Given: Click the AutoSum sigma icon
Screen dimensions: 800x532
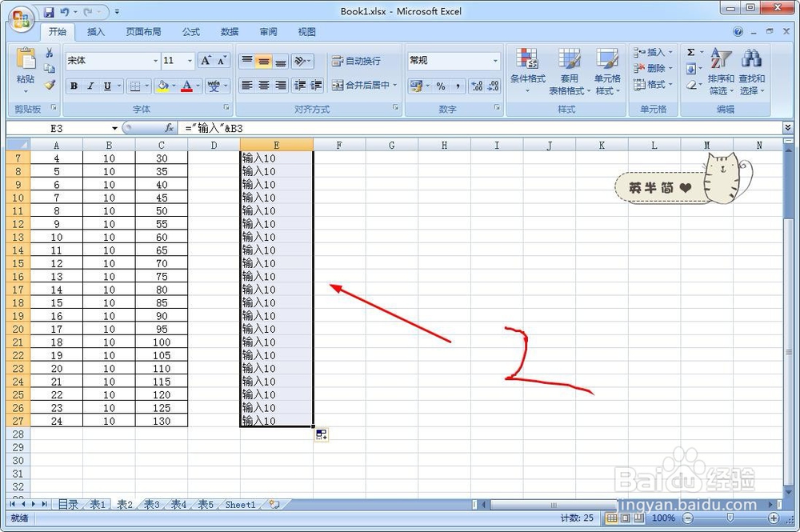Looking at the screenshot, I should pos(691,53).
